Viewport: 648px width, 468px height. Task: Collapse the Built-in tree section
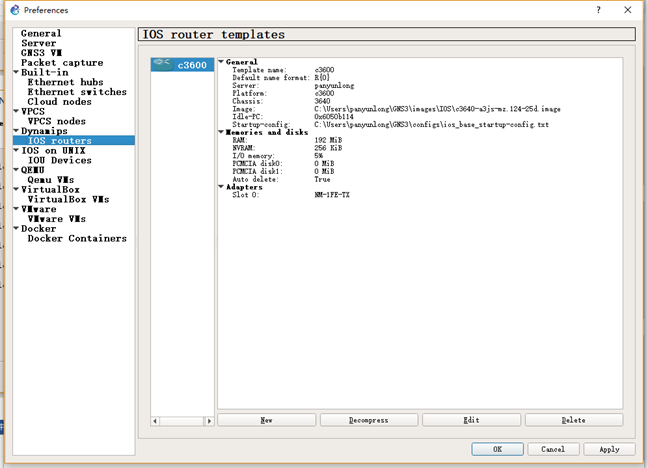tap(16, 72)
